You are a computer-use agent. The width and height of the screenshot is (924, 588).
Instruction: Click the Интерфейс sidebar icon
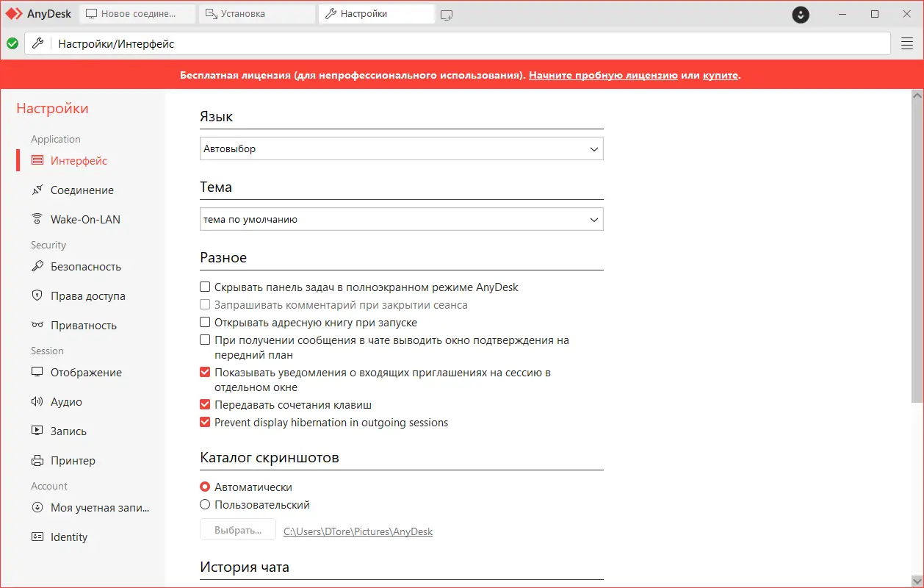[37, 160]
